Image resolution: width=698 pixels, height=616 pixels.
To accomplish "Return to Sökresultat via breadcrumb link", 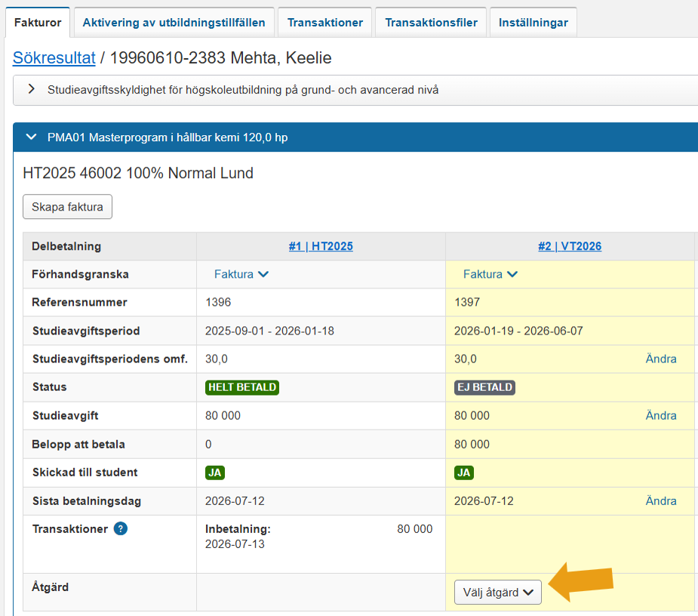I will (x=54, y=58).
